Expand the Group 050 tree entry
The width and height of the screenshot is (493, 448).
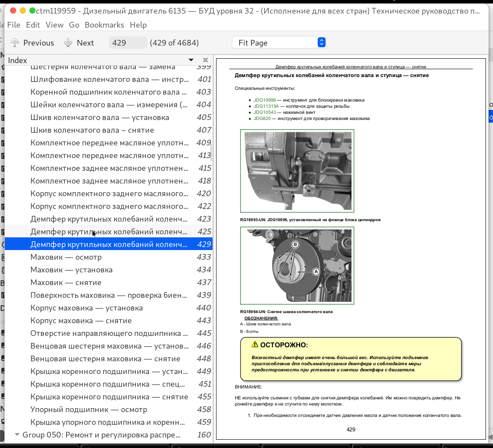click(18, 435)
